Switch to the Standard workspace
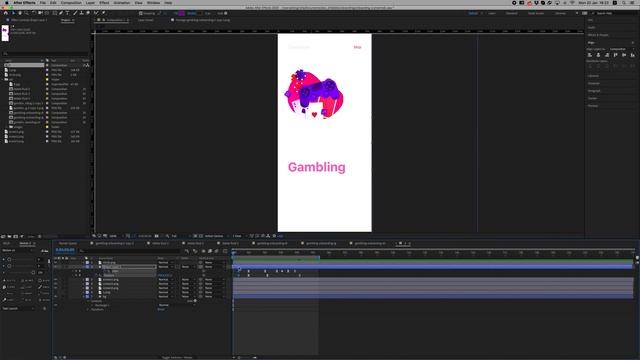The width and height of the screenshot is (640, 360). click(511, 13)
